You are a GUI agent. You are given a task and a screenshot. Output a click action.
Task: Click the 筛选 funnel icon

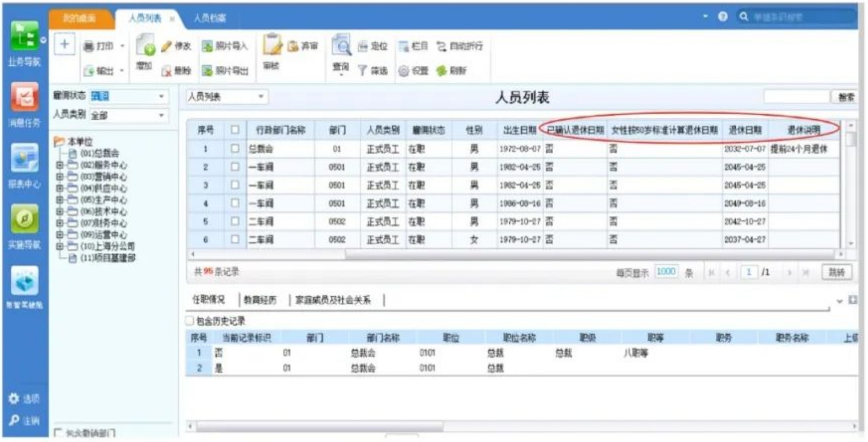[363, 71]
